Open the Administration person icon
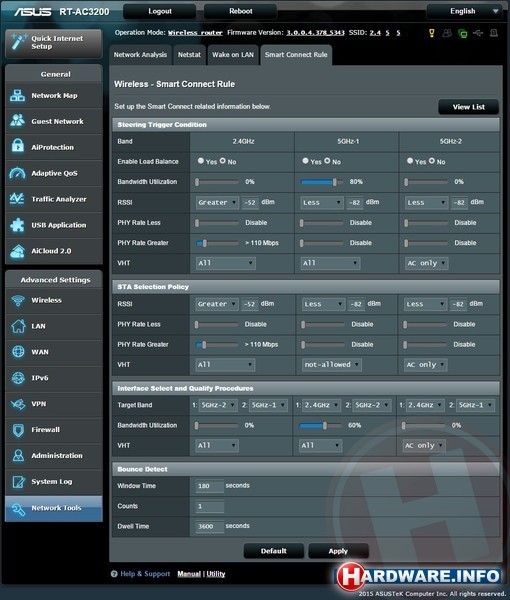 click(x=18, y=455)
